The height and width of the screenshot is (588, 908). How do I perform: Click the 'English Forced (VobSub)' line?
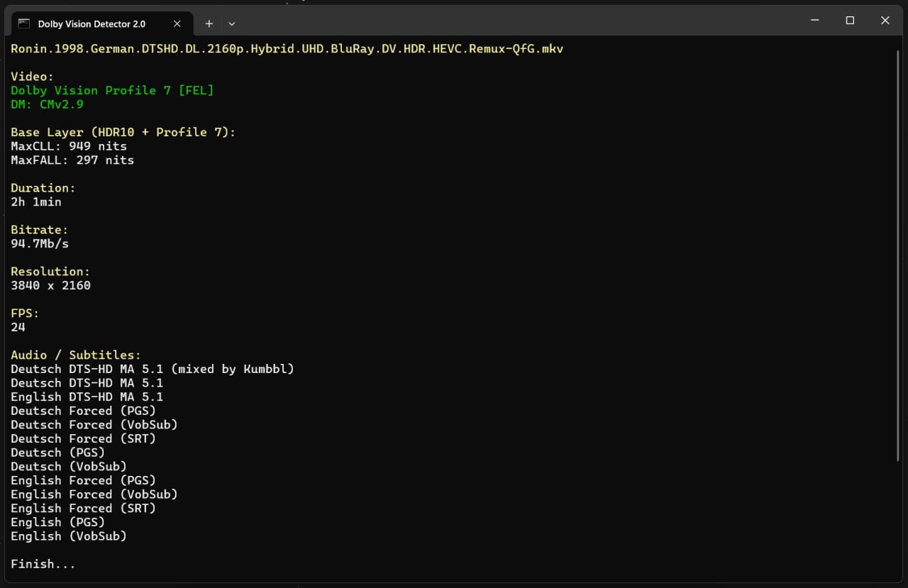click(x=94, y=494)
